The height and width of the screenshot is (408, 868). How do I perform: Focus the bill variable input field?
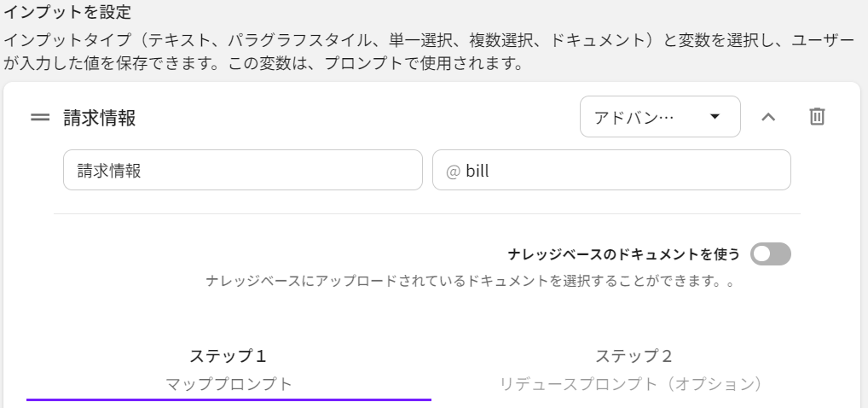(622, 171)
